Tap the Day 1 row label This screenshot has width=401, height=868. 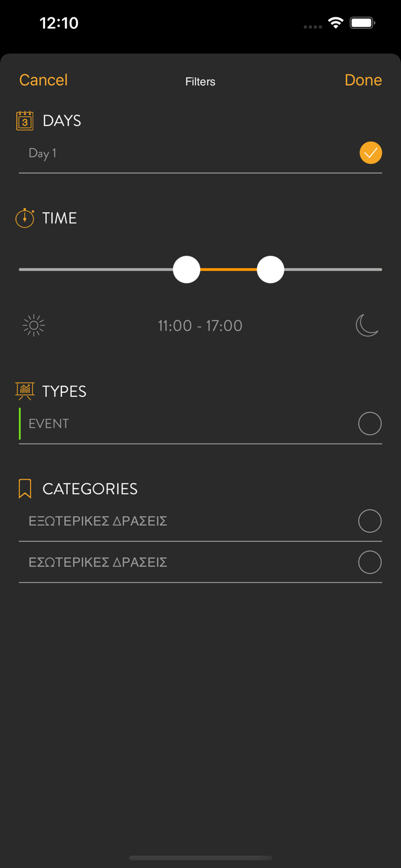point(43,153)
